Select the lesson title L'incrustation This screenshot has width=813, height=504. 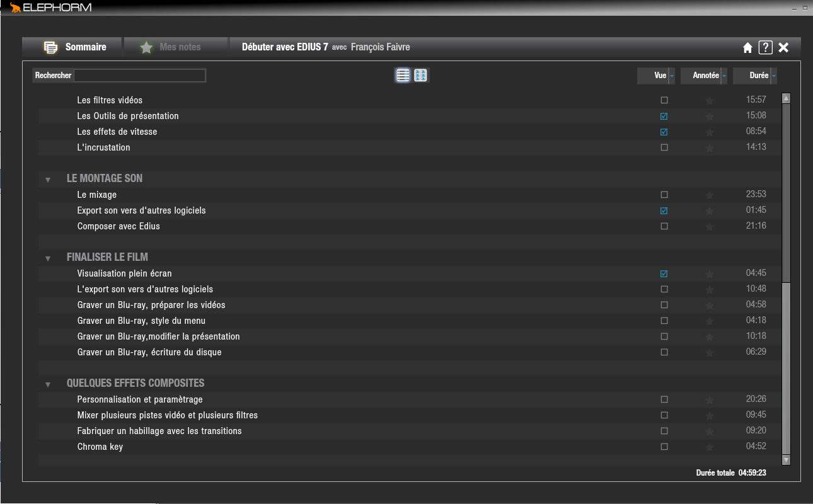(x=104, y=147)
